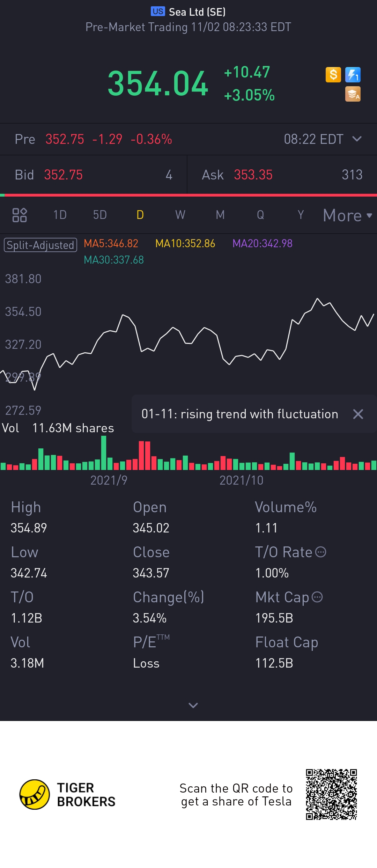The image size is (377, 868).
Task: Open Mkt Cap info icon
Action: 317,597
